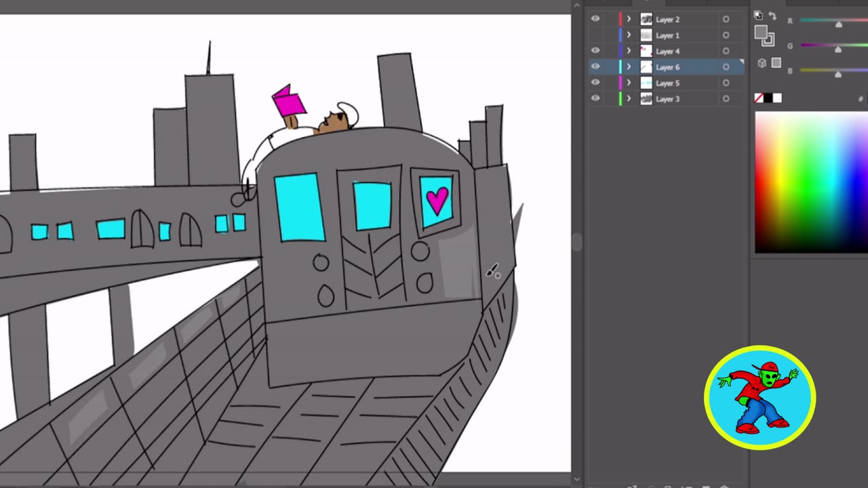Select Layer 4 thumbnail
Screen dimensions: 868x488
[x=646, y=51]
